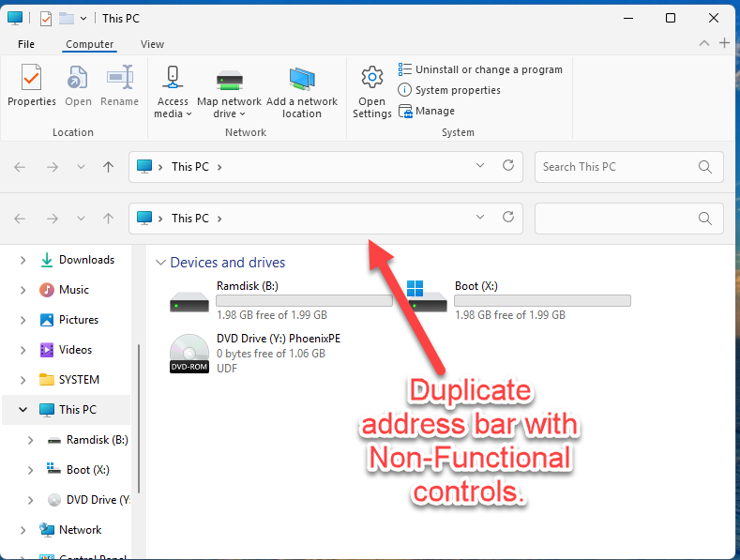Viewport: 740px width, 560px height.
Task: Click the empty duplicate search field
Action: click(x=628, y=219)
